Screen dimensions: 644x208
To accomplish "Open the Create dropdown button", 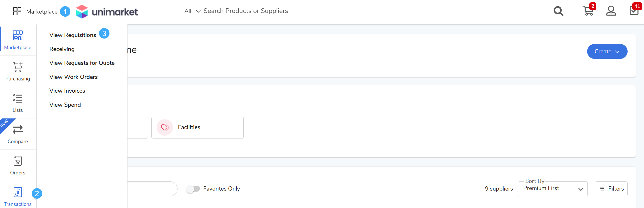I will pos(607,52).
